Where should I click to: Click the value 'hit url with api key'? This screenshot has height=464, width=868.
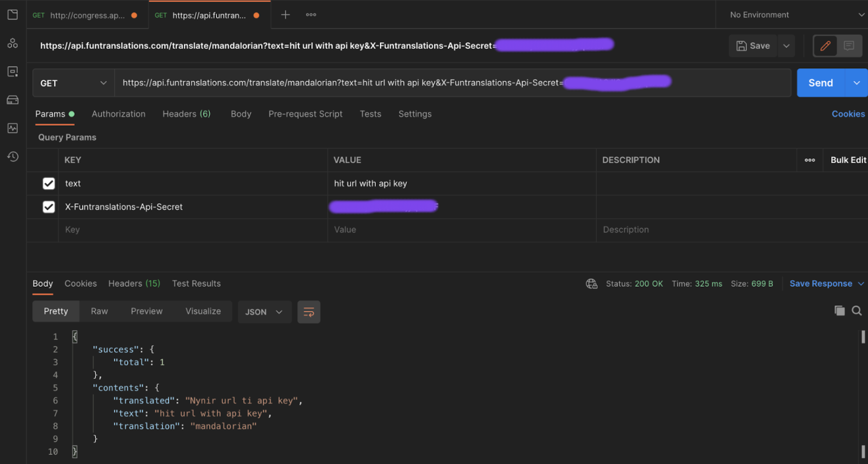click(x=371, y=183)
